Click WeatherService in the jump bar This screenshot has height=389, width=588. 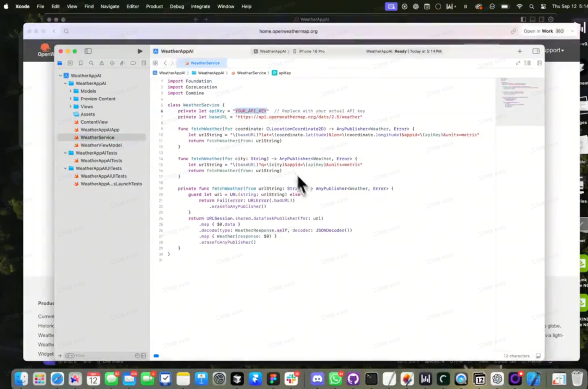(x=248, y=73)
